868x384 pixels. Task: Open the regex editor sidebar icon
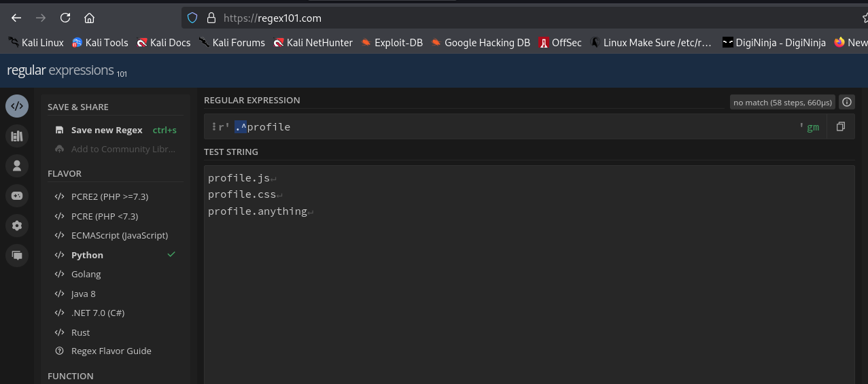pyautogui.click(x=17, y=107)
